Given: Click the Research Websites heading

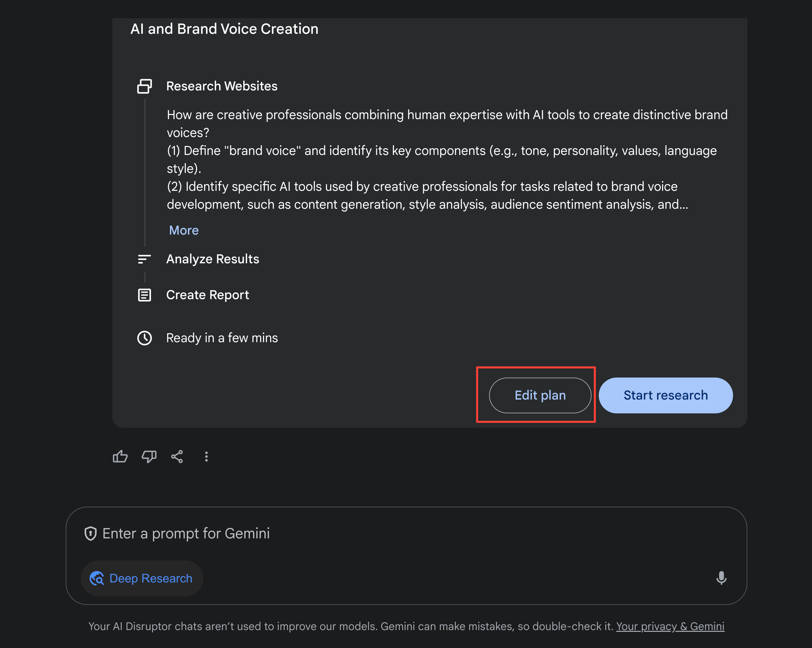Looking at the screenshot, I should 222,86.
